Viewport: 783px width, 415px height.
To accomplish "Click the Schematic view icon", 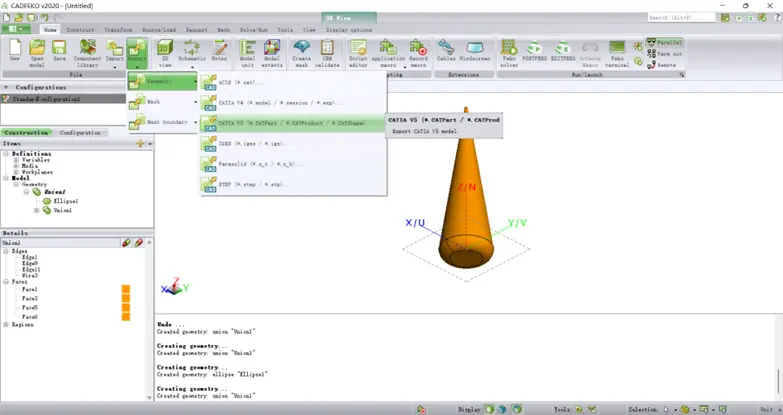I will pos(192,50).
